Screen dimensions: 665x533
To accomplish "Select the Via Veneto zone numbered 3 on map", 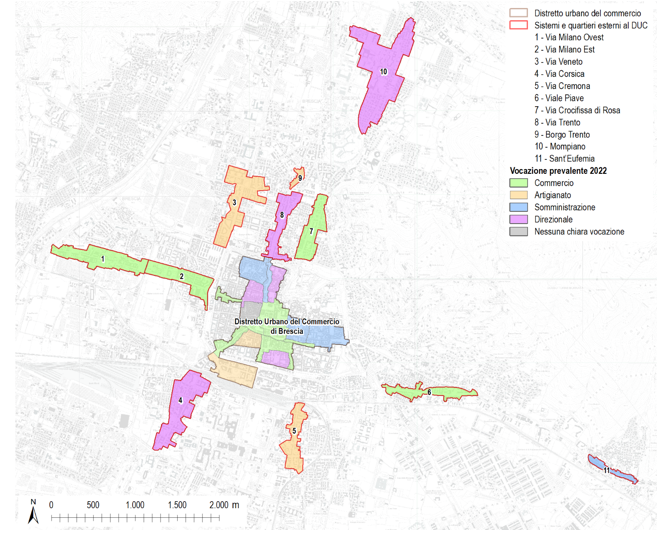I will (234, 203).
